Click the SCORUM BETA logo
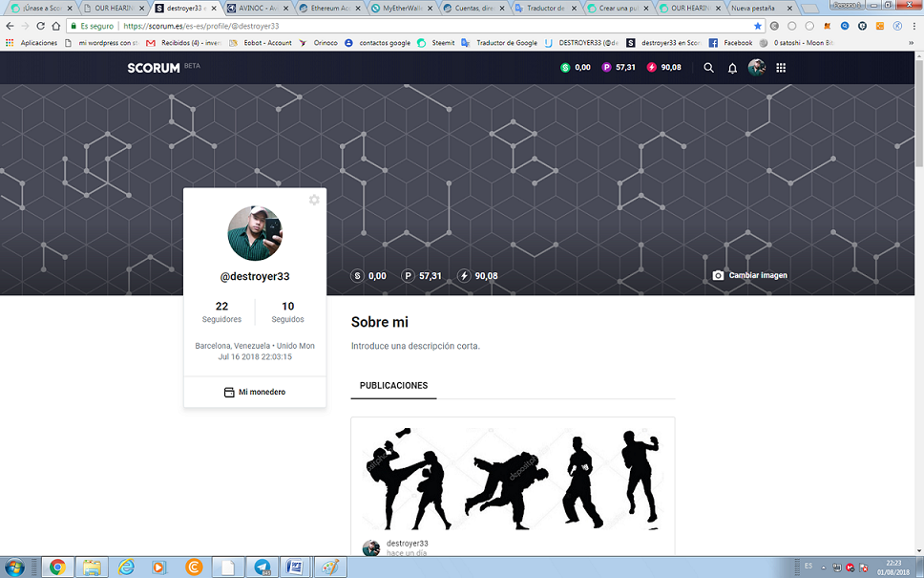This screenshot has height=578, width=924. [152, 67]
